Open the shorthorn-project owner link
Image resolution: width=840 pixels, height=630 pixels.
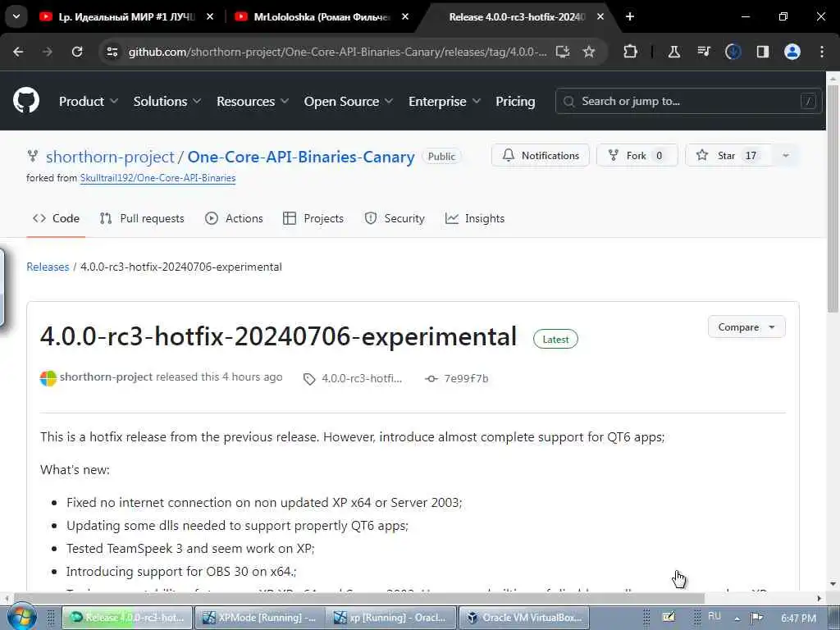pyautogui.click(x=110, y=157)
